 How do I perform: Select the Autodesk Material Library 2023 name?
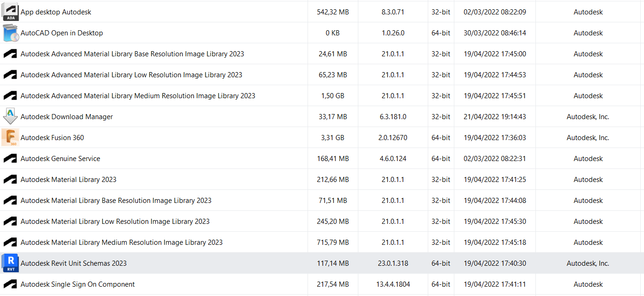[69, 180]
